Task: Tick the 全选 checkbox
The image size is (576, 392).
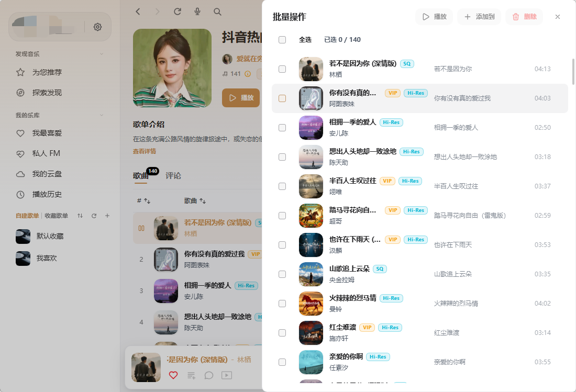Action: coord(282,40)
